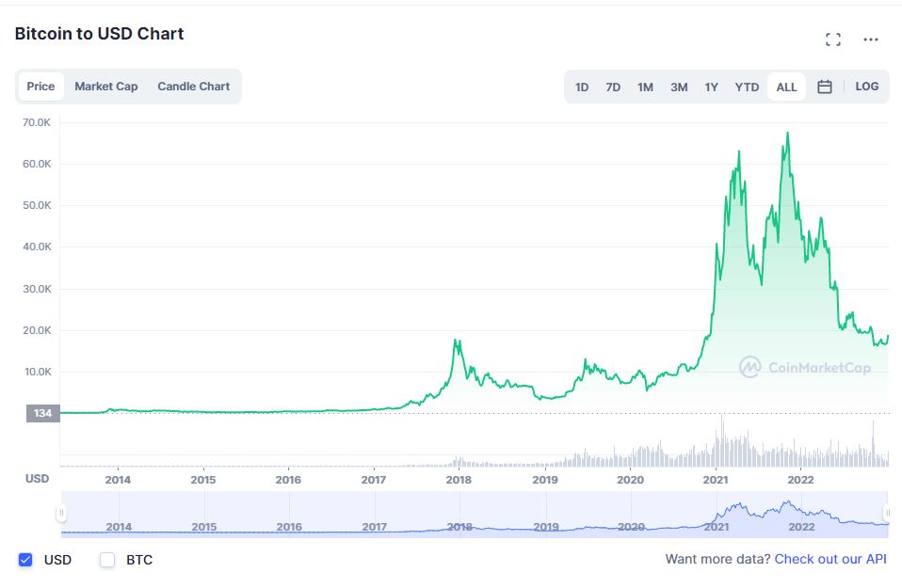Viewport: 902px width, 588px height.
Task: Set time range to 1D
Action: coord(582,87)
